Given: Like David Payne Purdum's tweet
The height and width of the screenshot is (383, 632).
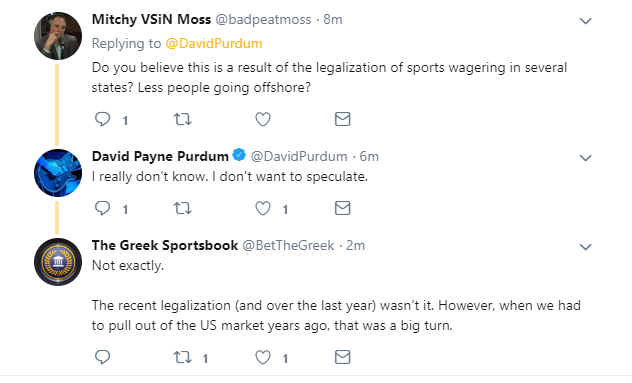Looking at the screenshot, I should (x=263, y=208).
